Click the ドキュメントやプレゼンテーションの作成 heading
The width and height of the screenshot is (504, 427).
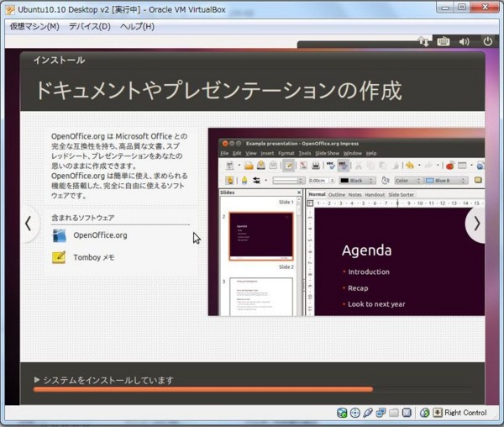tap(218, 90)
